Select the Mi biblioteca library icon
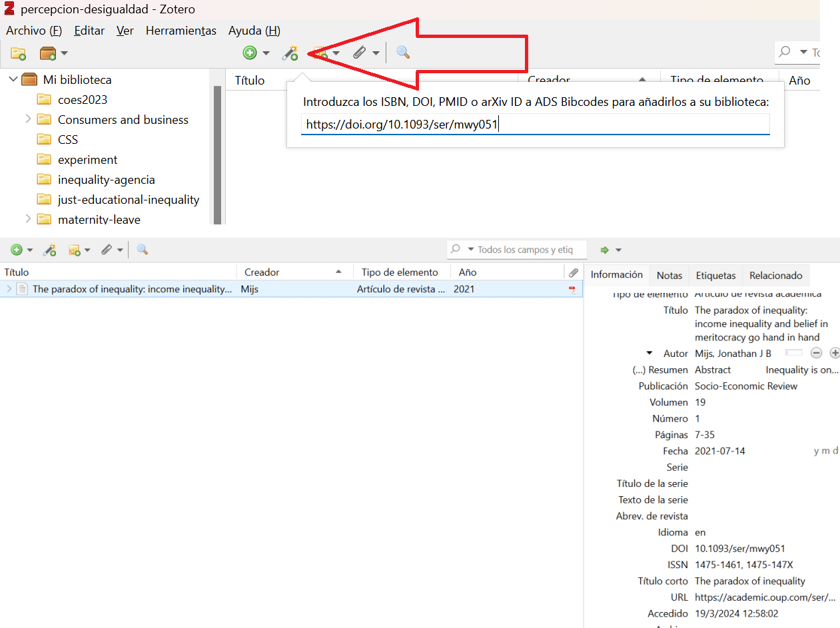The height and width of the screenshot is (628, 840). tap(29, 80)
